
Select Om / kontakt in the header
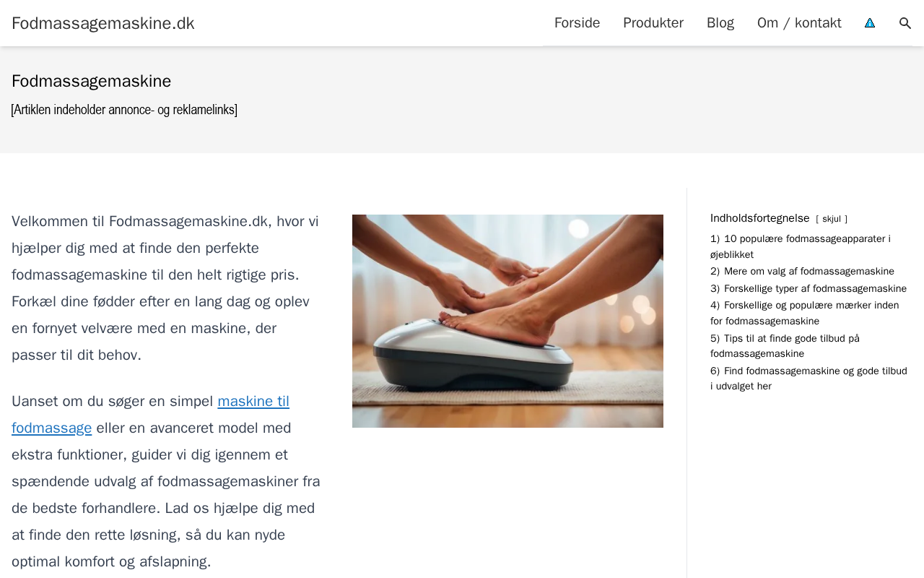point(799,23)
